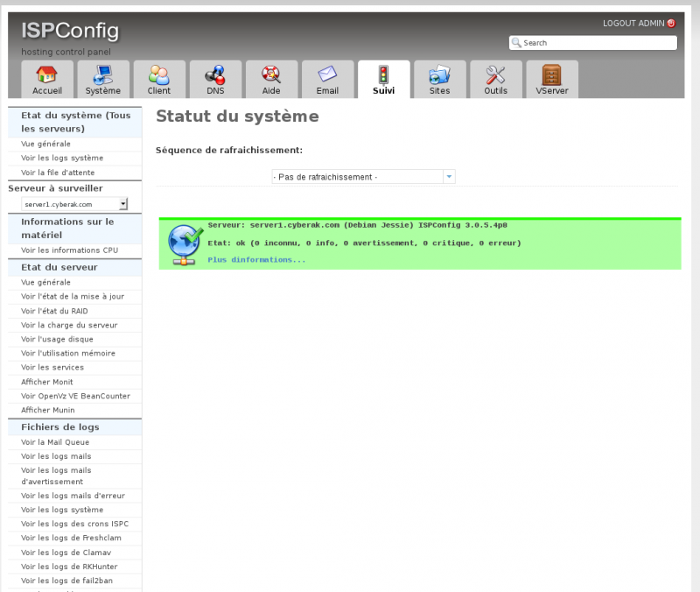Screen dimensions: 700x592
Task: Open Voir l'état de la mise à jour
Action: point(74,297)
